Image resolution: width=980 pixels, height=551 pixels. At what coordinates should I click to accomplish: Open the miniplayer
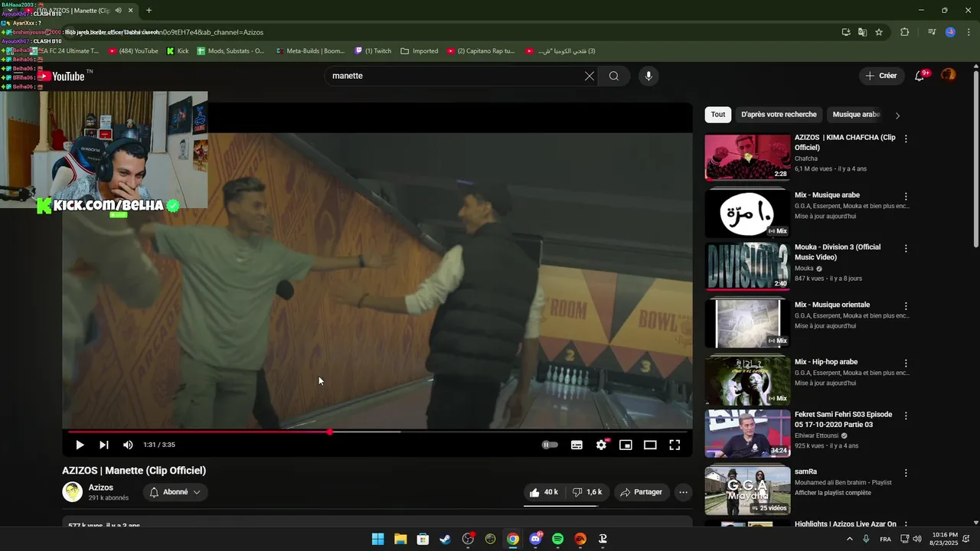[626, 445]
